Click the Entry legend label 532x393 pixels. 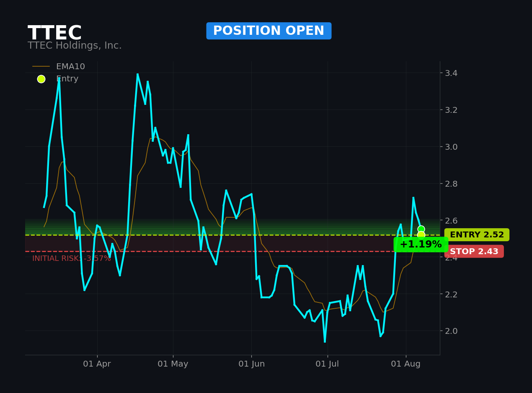(67, 79)
